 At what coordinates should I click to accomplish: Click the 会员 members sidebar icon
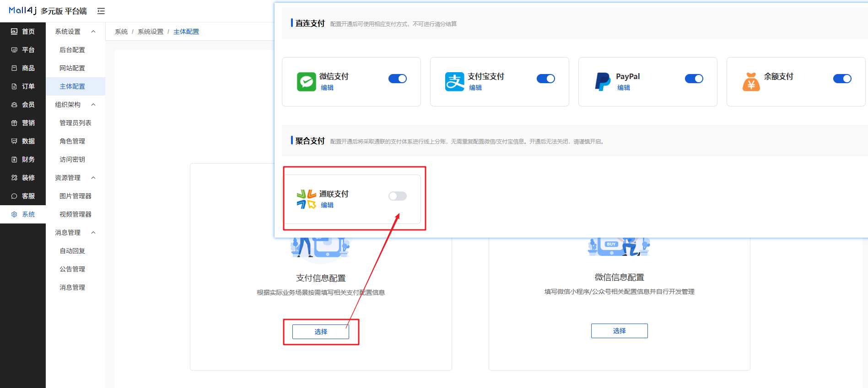pos(14,105)
